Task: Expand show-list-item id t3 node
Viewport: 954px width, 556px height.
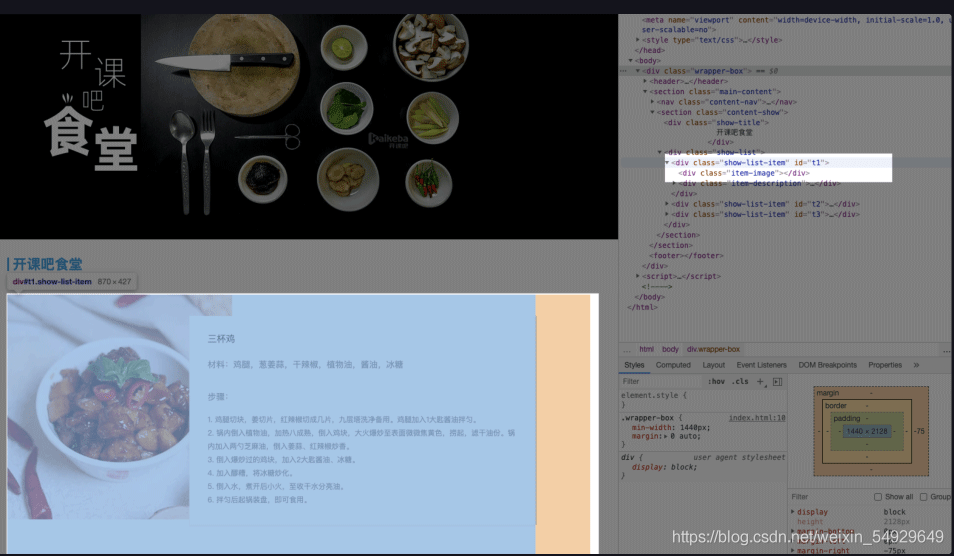Action: coord(667,215)
